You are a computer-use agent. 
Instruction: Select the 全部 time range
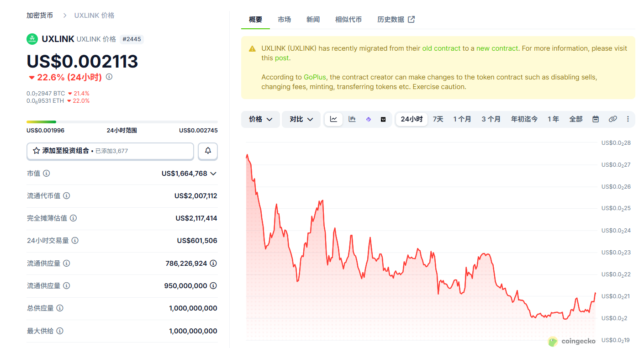(x=576, y=119)
